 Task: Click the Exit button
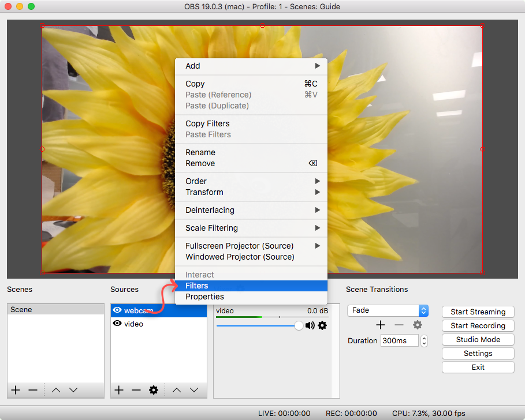[x=478, y=367]
